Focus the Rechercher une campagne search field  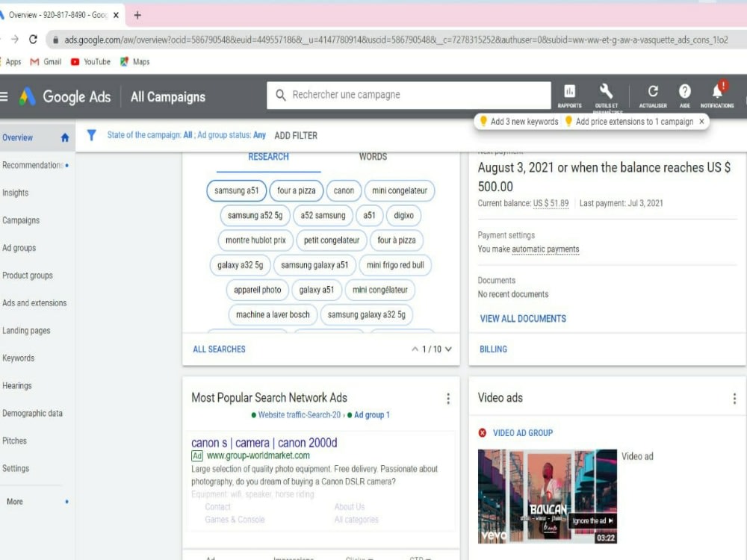(x=409, y=96)
